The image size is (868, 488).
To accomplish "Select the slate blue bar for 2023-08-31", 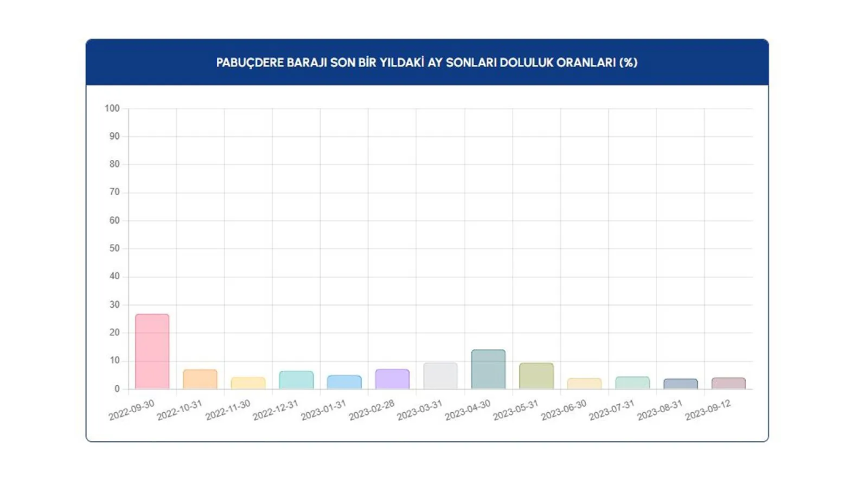I will [680, 384].
